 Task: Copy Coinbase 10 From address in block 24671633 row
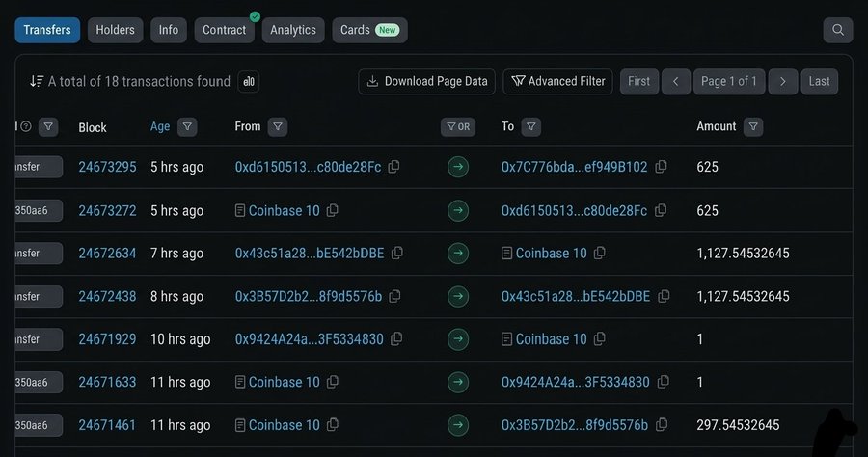tap(332, 382)
